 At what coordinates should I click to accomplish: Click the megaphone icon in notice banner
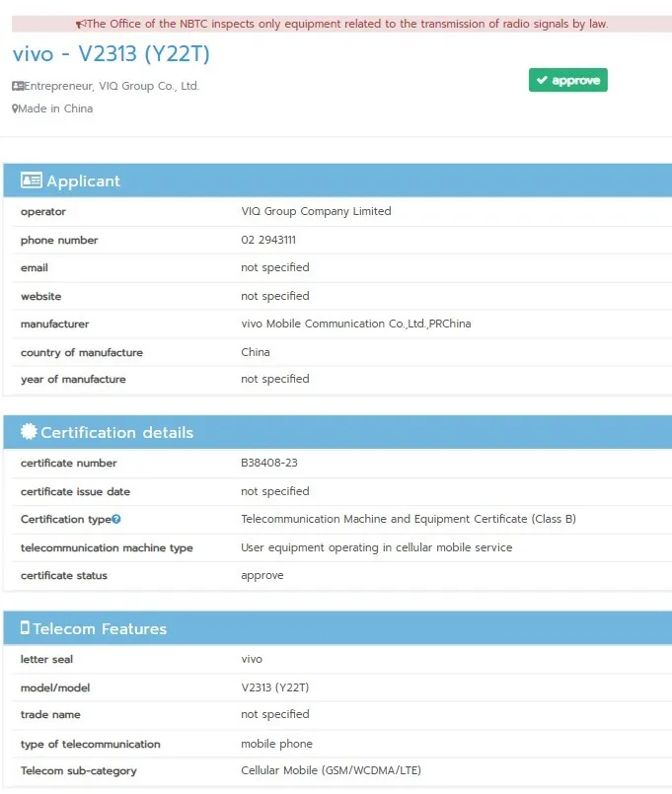click(81, 24)
